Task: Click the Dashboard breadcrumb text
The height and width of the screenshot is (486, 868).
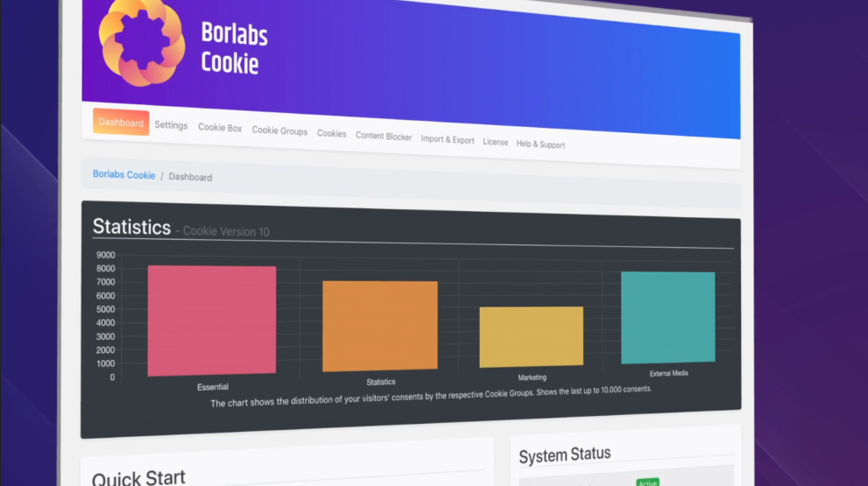Action: pos(190,177)
